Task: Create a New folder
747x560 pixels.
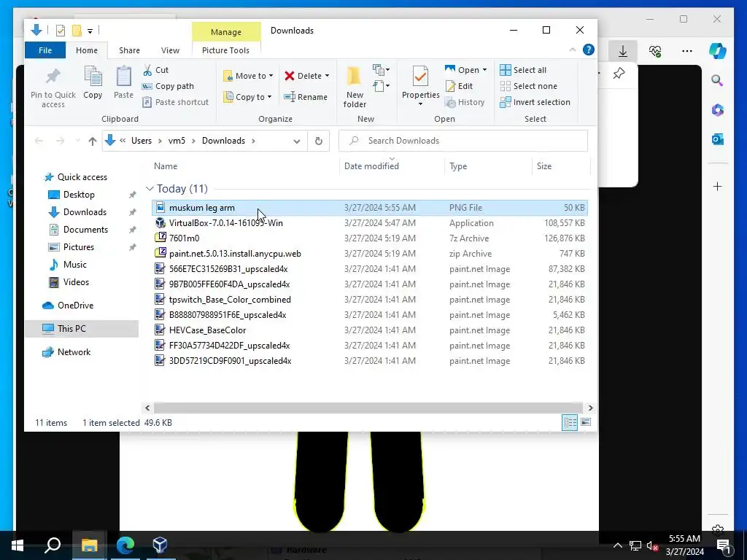Action: [355, 87]
